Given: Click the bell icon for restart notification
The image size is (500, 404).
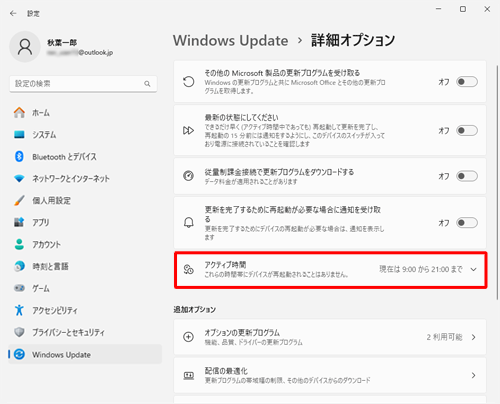Looking at the screenshot, I should [189, 222].
